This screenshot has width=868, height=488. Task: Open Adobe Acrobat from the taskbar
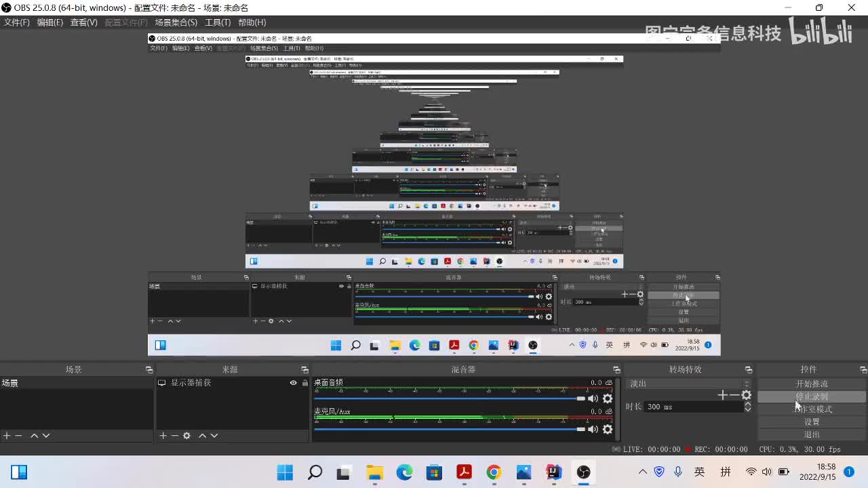(464, 472)
